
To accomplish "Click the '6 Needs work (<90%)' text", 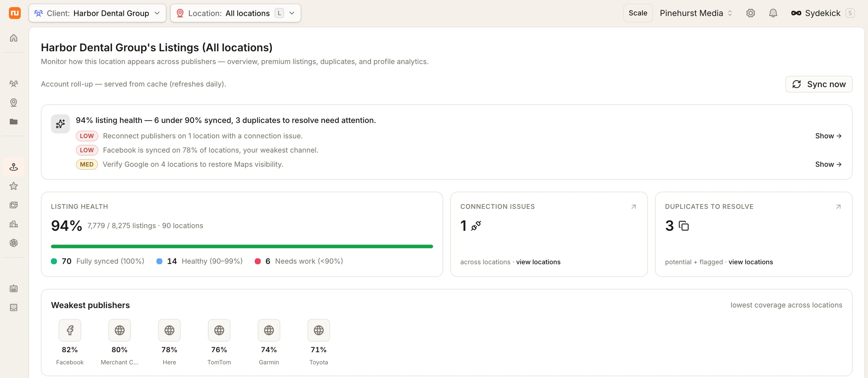I will [304, 261].
